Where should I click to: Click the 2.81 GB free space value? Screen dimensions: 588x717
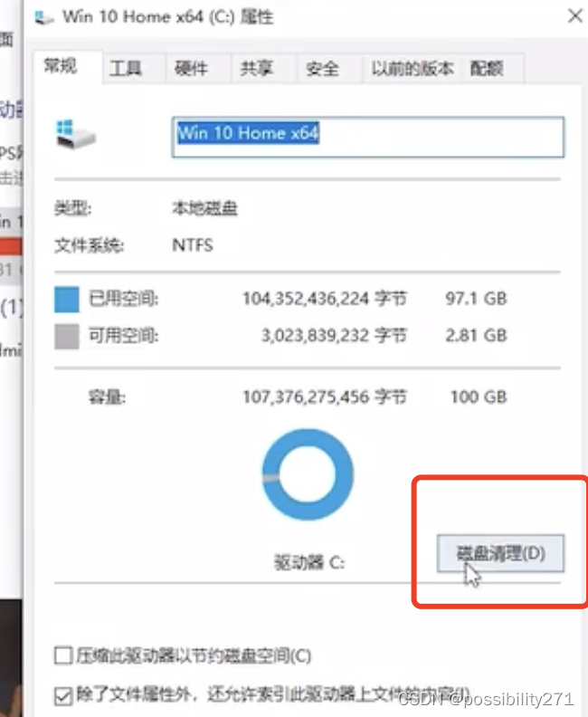point(476,336)
